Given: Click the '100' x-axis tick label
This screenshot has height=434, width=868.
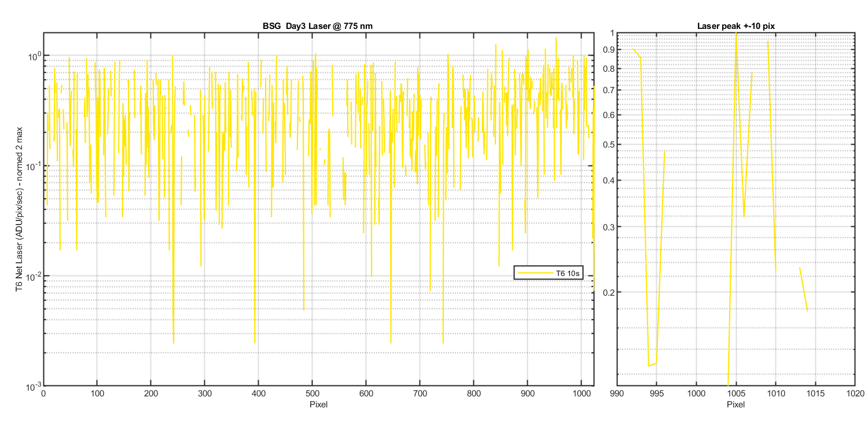Looking at the screenshot, I should pyautogui.click(x=97, y=394).
